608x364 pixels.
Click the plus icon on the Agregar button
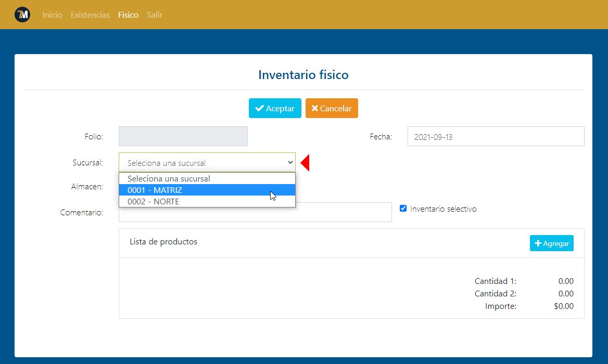pos(539,243)
